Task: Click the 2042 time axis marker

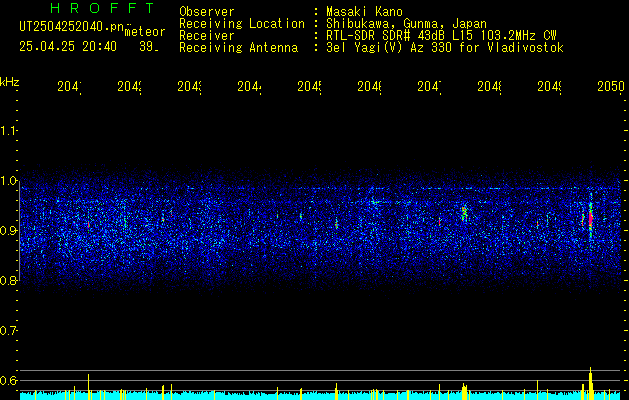Action: (129, 87)
